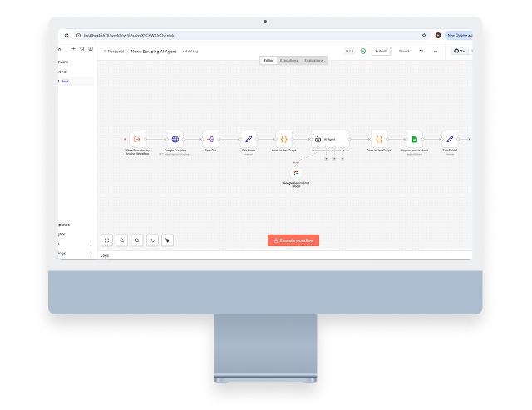Select the Google Scraping HTTP node
The width and height of the screenshot is (532, 410).
pos(175,139)
